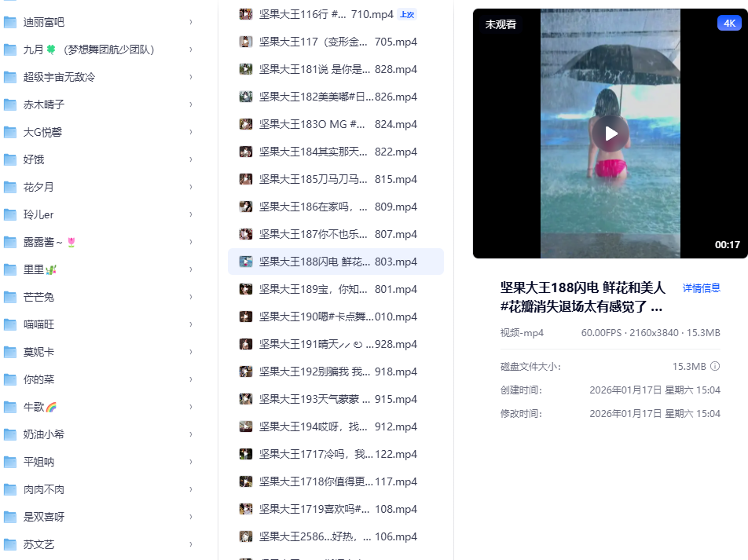Expand the 是双喜呀 folder chevron
748x560 pixels.
coord(191,517)
